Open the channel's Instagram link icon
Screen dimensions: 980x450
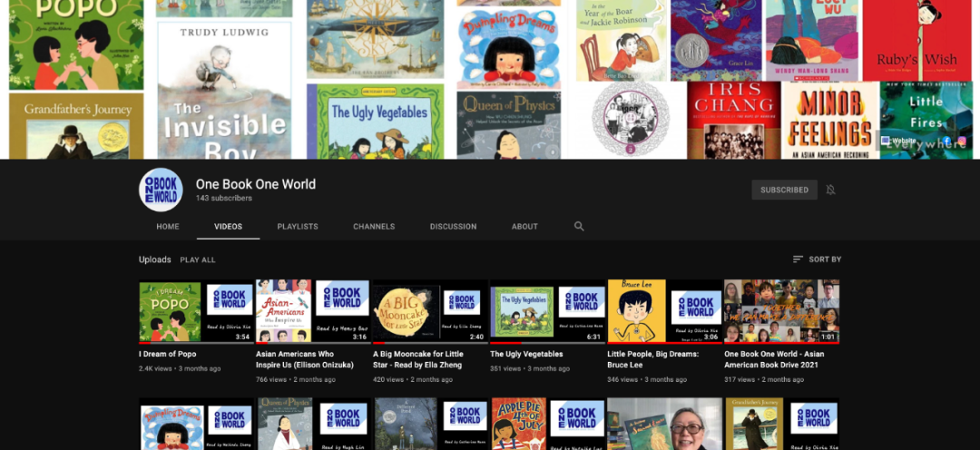pos(963,142)
